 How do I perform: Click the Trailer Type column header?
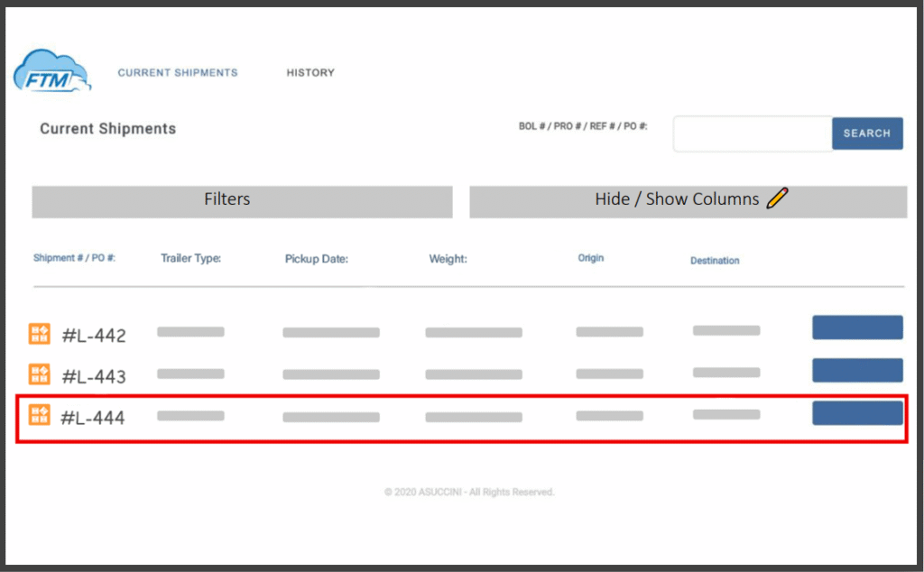point(191,259)
